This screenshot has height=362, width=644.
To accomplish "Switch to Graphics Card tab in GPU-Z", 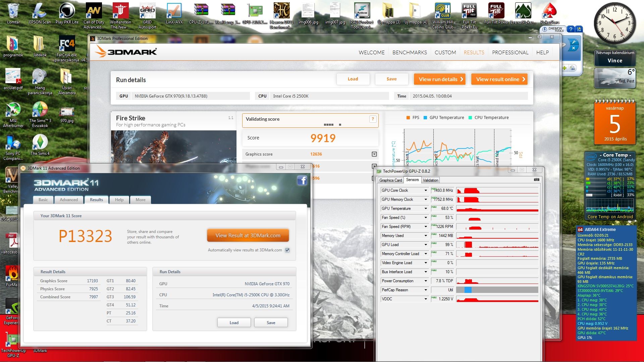I will point(390,180).
